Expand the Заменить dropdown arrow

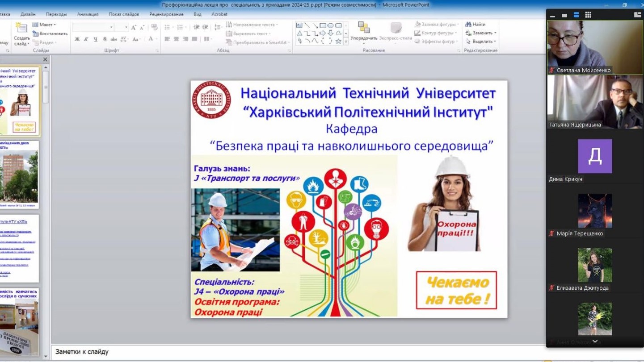pos(495,33)
